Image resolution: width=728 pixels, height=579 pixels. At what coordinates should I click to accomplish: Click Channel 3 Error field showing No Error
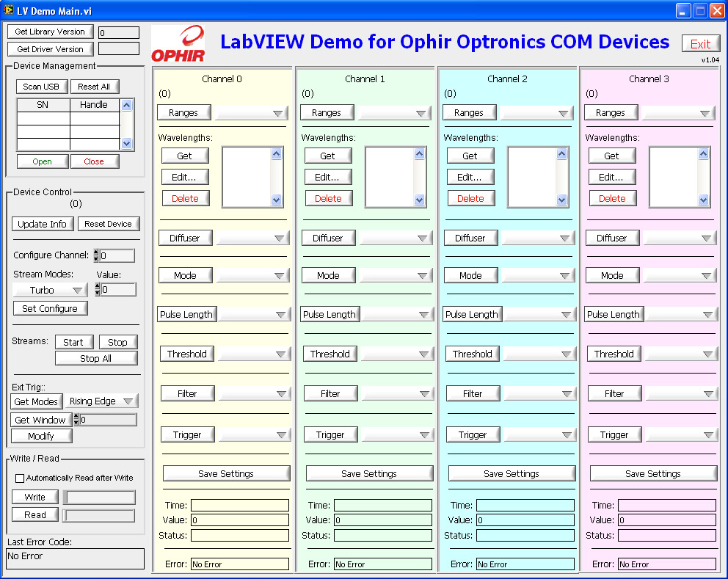click(x=666, y=564)
